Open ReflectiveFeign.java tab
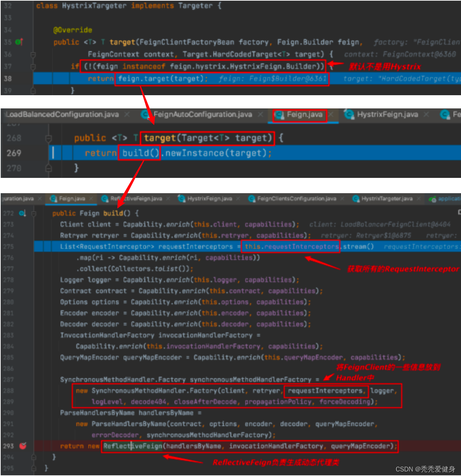 coord(136,199)
